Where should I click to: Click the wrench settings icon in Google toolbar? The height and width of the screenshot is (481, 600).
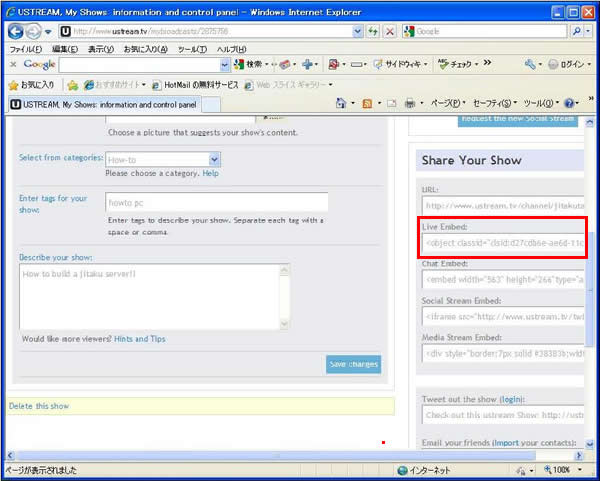point(530,64)
